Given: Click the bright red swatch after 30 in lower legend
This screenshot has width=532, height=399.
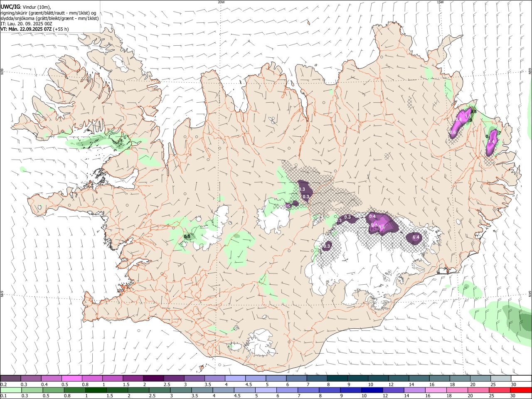Looking at the screenshot, I should point(522,390).
